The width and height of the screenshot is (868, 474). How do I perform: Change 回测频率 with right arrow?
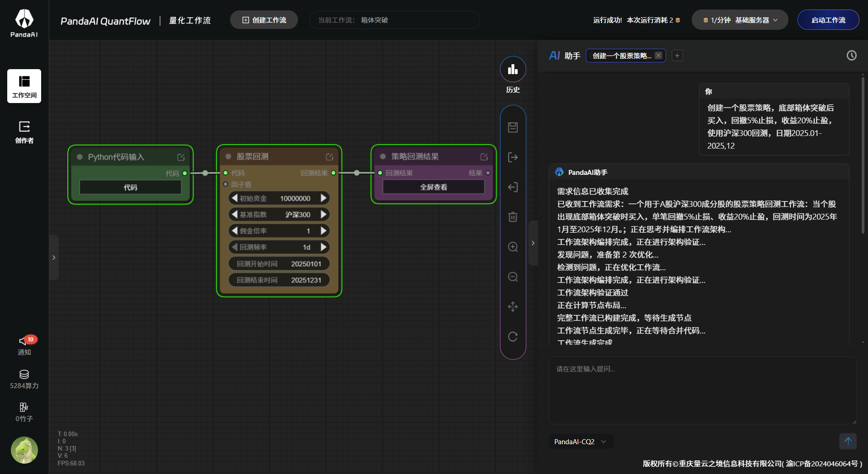324,247
